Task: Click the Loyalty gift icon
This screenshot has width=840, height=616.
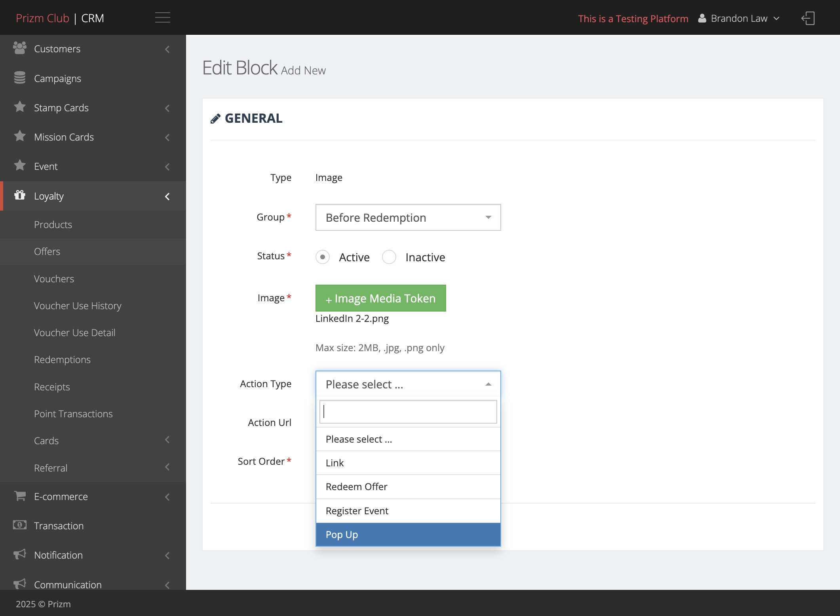Action: pos(19,195)
